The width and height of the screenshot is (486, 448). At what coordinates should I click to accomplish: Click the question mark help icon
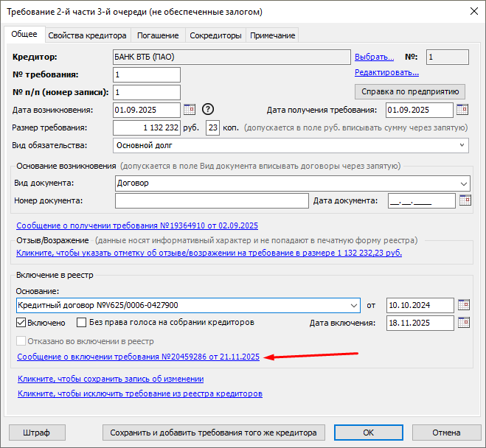208,110
